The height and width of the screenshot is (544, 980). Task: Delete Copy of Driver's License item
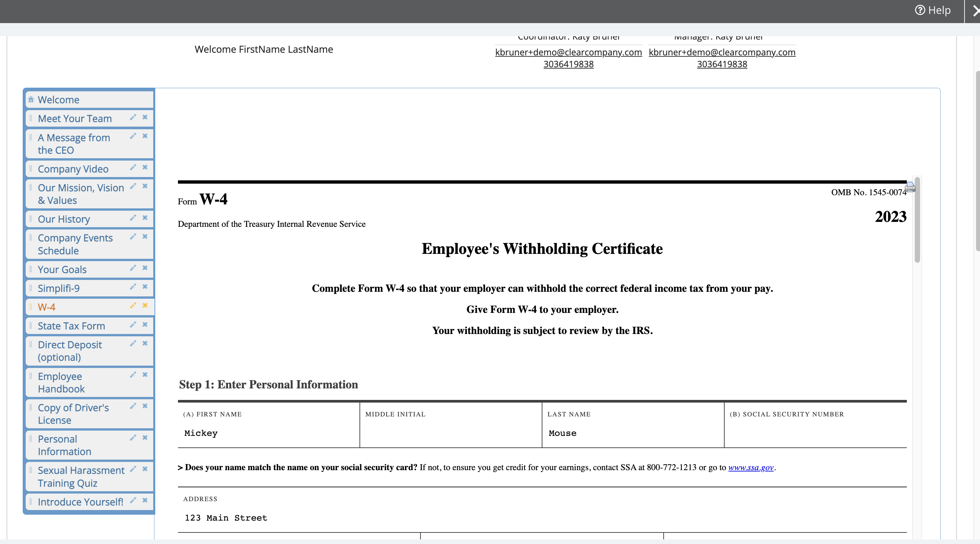145,406
